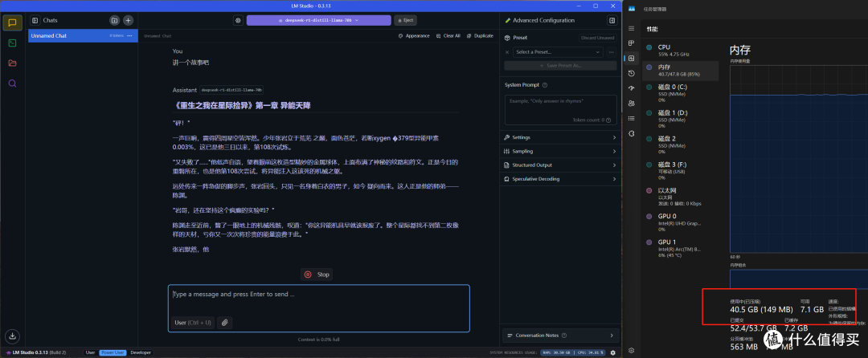Open the User role selector in message box

[193, 323]
